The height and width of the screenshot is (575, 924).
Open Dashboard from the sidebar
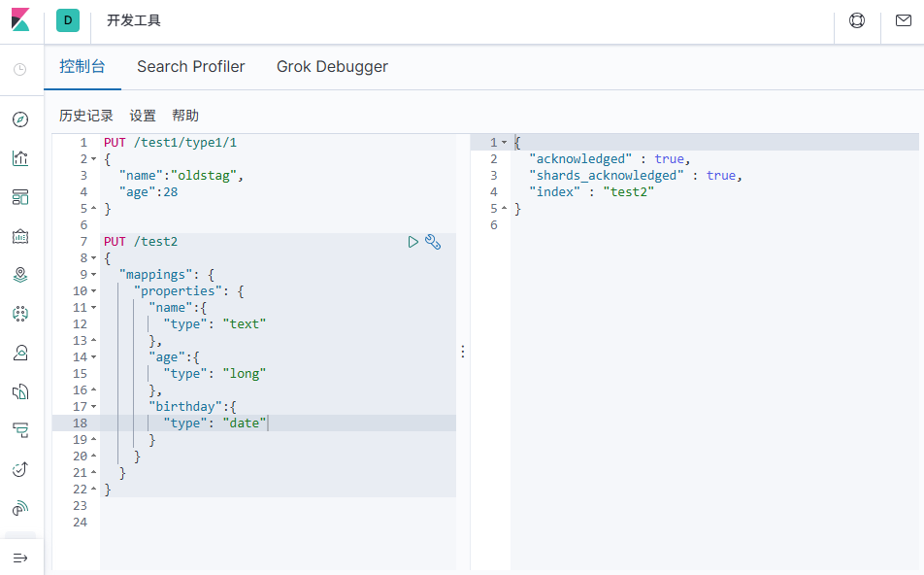point(20,197)
